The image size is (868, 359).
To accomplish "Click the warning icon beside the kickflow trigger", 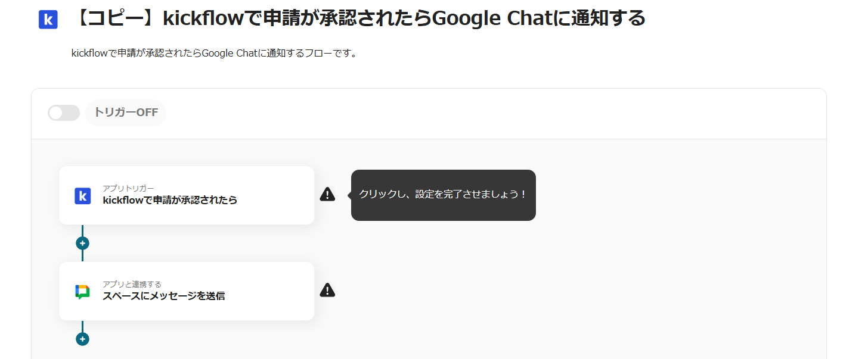I will point(327,194).
